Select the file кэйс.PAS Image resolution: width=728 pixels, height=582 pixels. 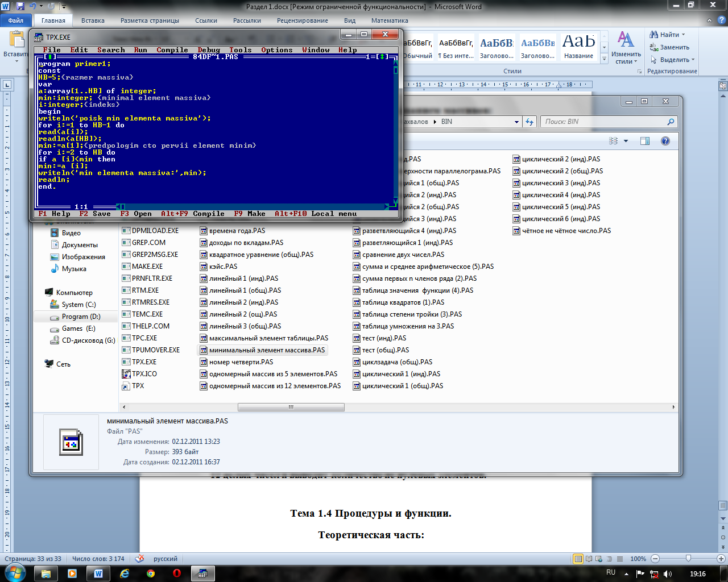[219, 267]
